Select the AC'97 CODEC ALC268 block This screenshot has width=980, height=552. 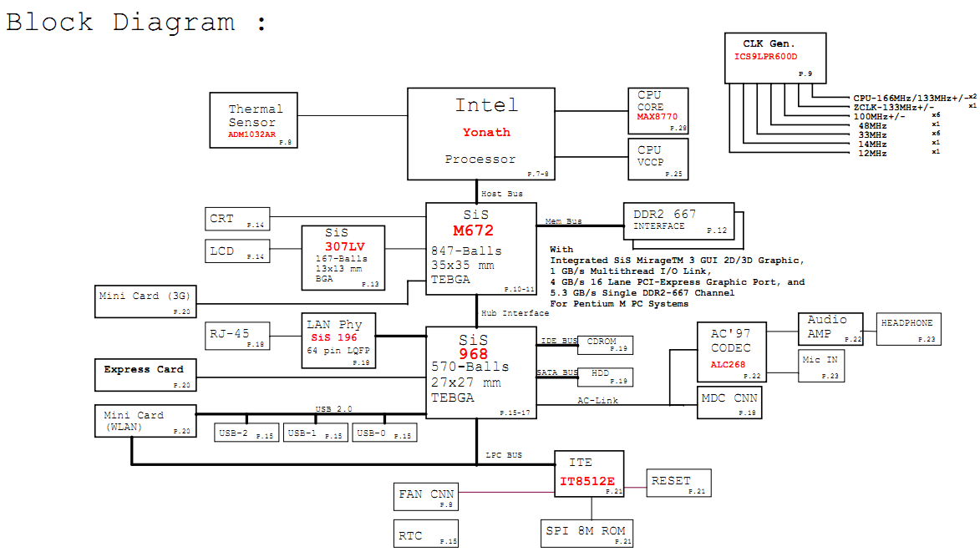coord(732,352)
